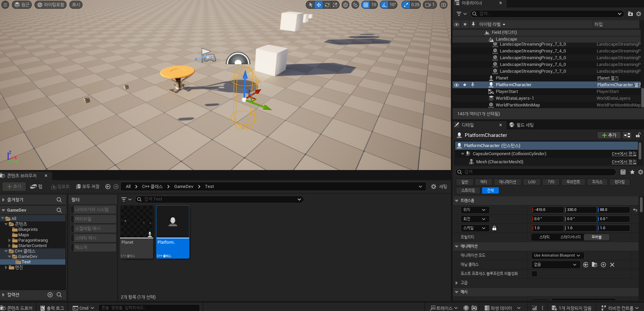Click the blueprint/add script icon beside 추가
This screenshot has width=644, height=311.
point(627,135)
